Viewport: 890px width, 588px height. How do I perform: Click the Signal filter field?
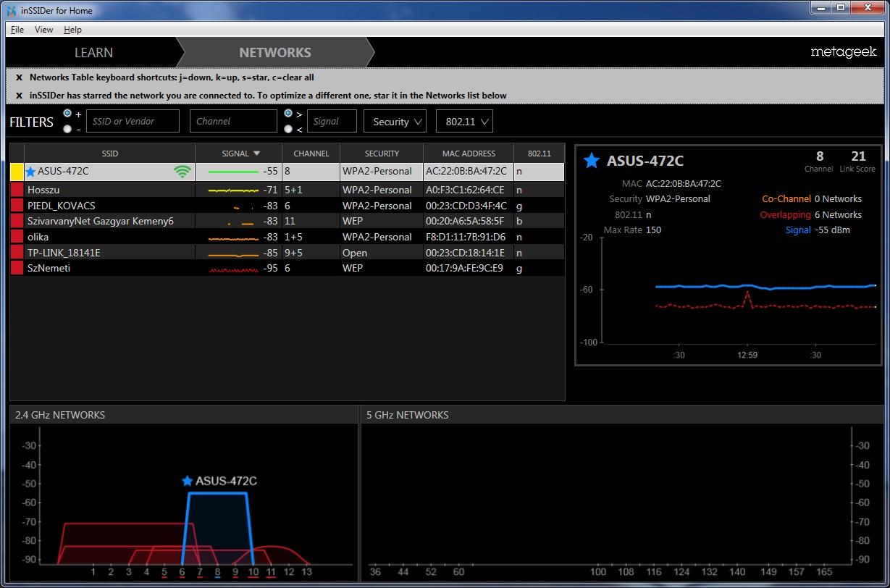point(332,122)
